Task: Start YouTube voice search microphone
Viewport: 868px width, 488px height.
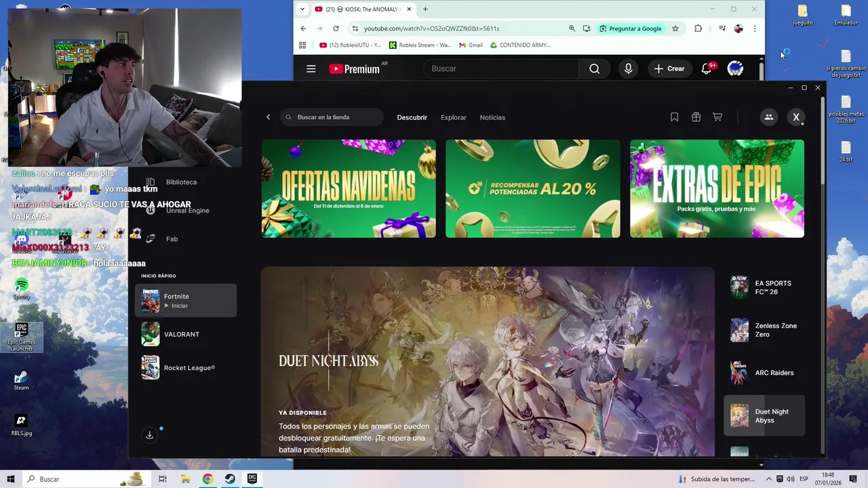Action: coord(628,68)
